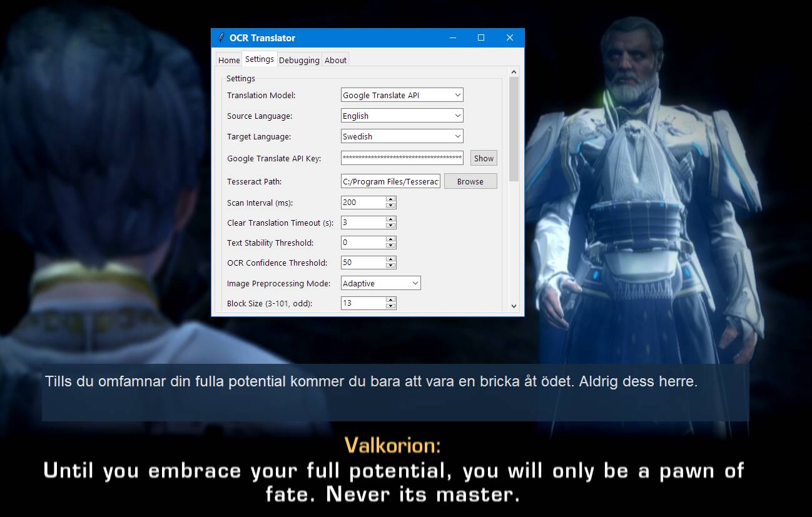The width and height of the screenshot is (812, 517).
Task: Click the Block Size input field
Action: [x=363, y=303]
